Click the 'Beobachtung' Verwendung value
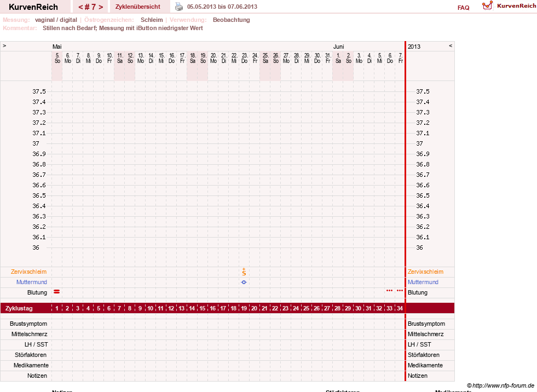This screenshot has width=537, height=392. [231, 20]
